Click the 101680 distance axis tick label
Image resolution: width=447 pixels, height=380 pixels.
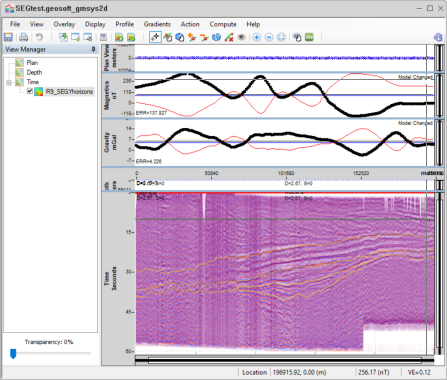286,173
